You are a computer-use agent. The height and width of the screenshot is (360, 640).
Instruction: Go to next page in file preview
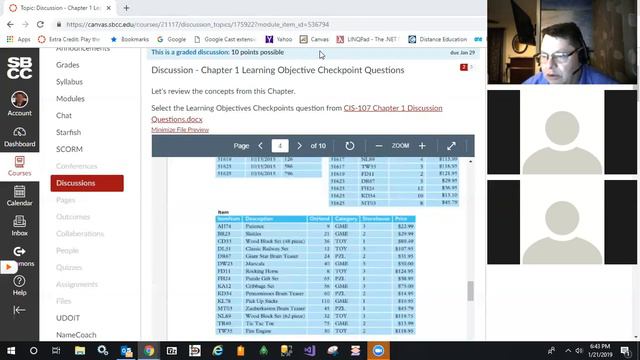point(299,146)
